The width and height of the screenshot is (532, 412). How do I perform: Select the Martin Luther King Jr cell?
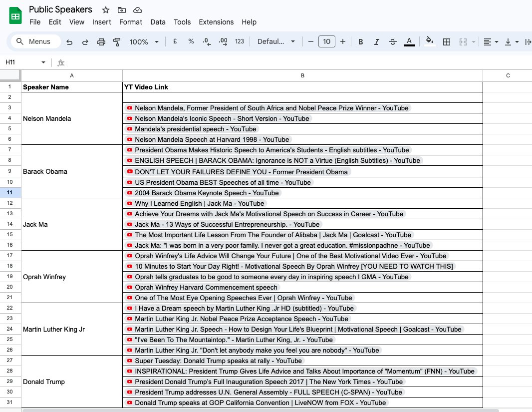(72, 329)
